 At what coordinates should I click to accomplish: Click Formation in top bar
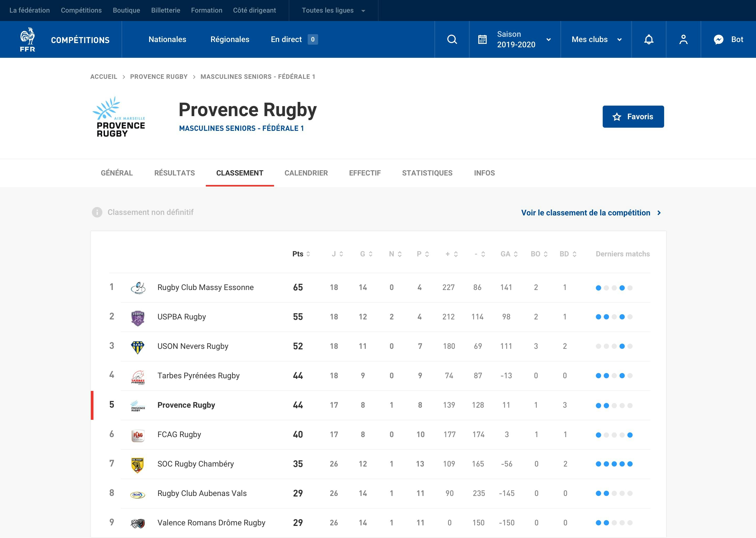[x=207, y=10]
